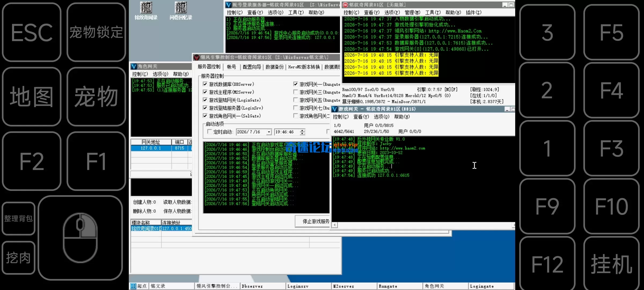Uncheck 游戏数据库(DBServer) checkbox
The width and height of the screenshot is (644, 290).
coord(205,84)
